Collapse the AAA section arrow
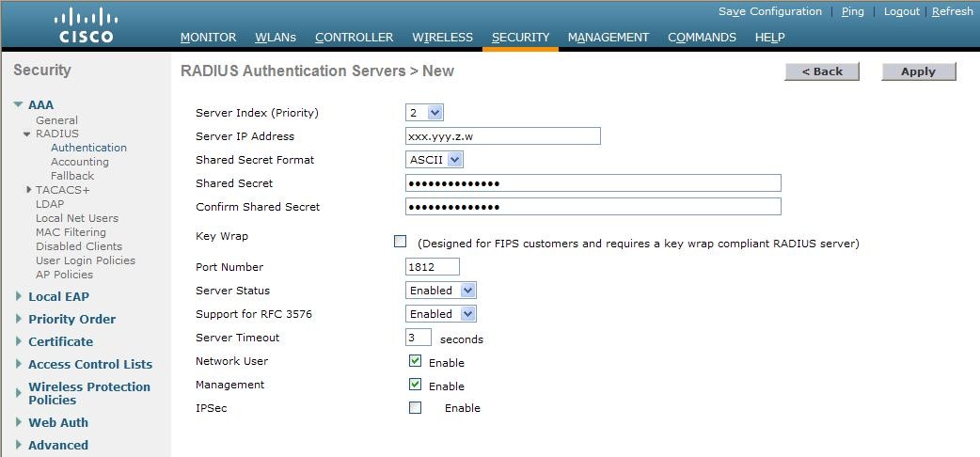980x457 pixels. (x=18, y=104)
